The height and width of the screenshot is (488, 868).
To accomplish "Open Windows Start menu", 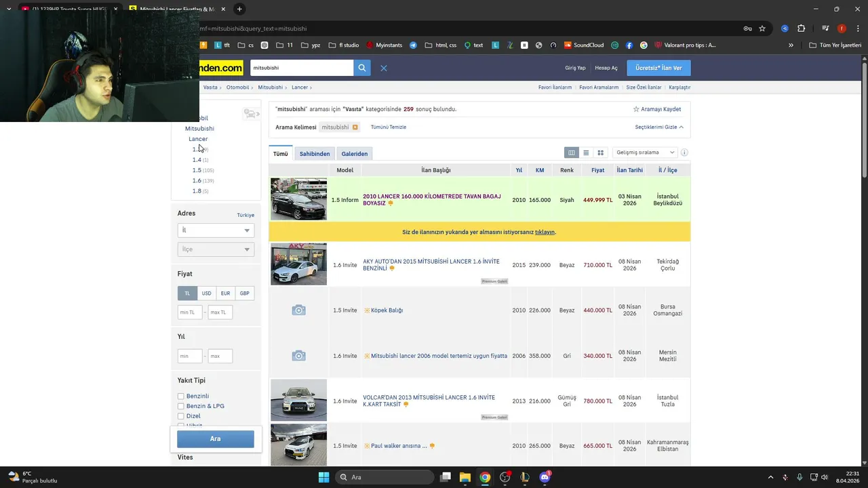I will coord(323,477).
